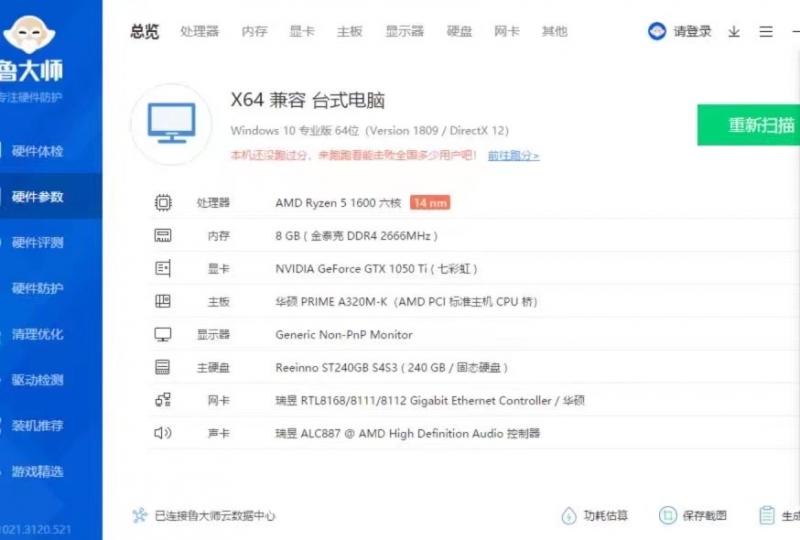Select 装机推荐 in the sidebar
800x540 pixels.
(38, 426)
